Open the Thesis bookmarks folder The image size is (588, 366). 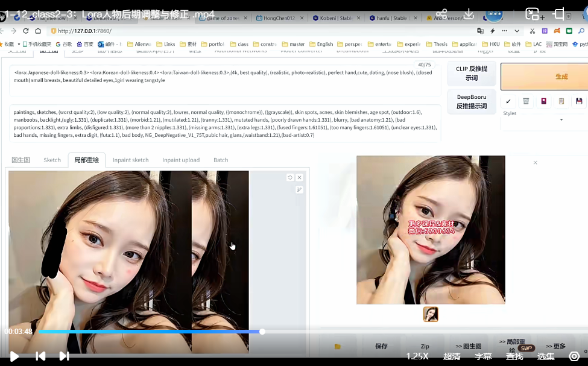pos(437,44)
